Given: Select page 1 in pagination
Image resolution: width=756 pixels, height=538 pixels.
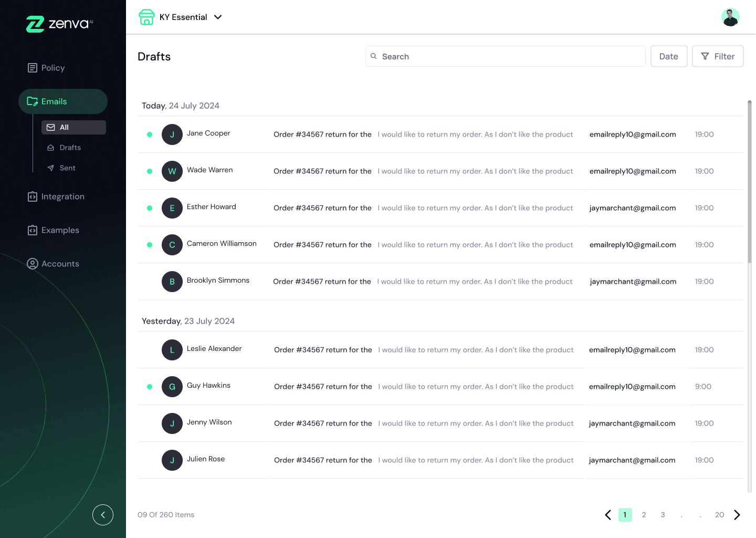Looking at the screenshot, I should click(625, 515).
